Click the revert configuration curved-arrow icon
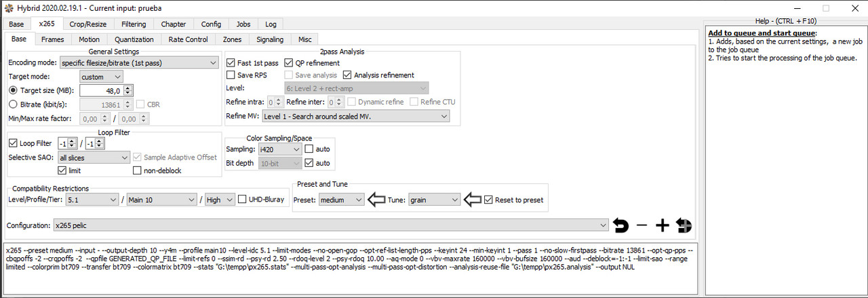868x298 pixels. pos(621,225)
